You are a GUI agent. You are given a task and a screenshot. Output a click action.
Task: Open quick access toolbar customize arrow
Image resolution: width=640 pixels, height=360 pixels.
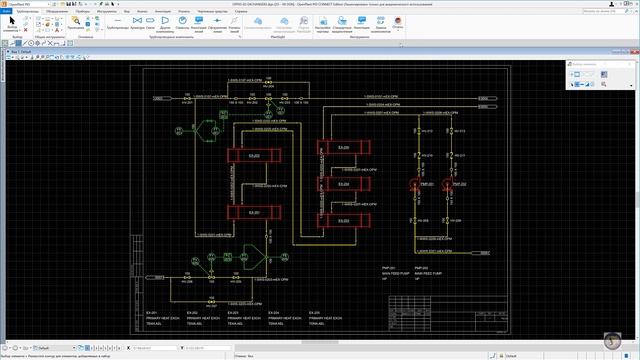[118, 4]
